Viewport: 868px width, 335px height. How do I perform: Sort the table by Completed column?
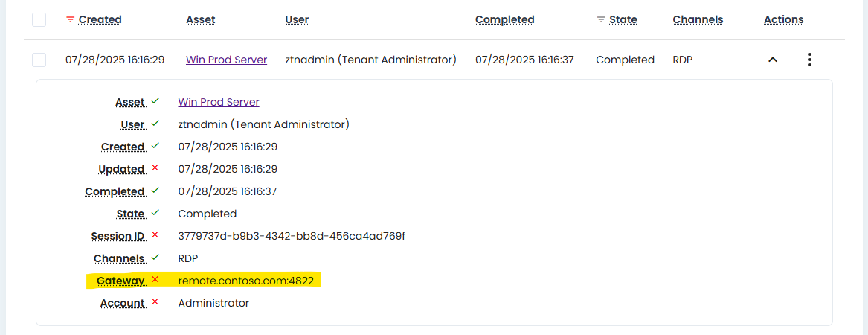click(x=504, y=19)
